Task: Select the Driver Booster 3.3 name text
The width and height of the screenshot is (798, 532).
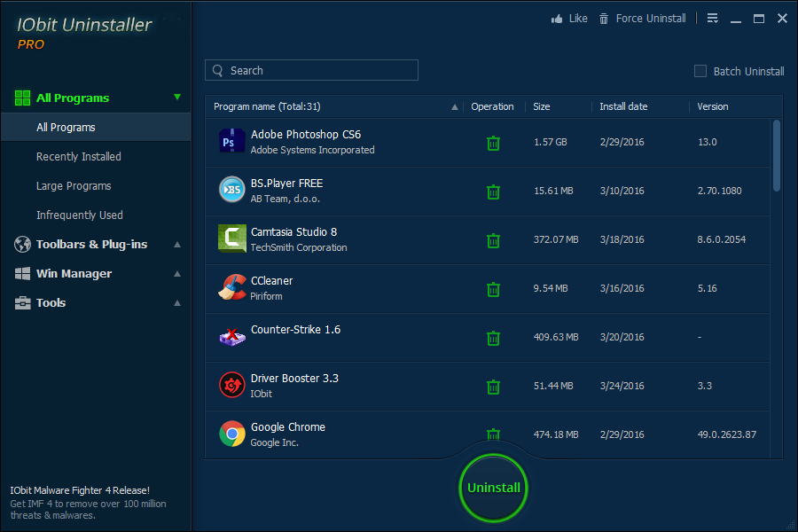Action: [x=294, y=379]
